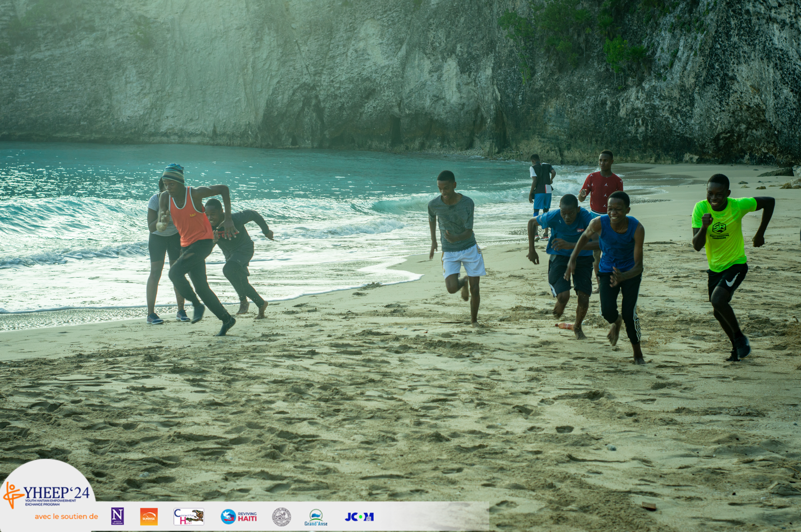Click the Reviving Haiti dove logo
Viewport: 801px width, 532px height.
pos(228,516)
